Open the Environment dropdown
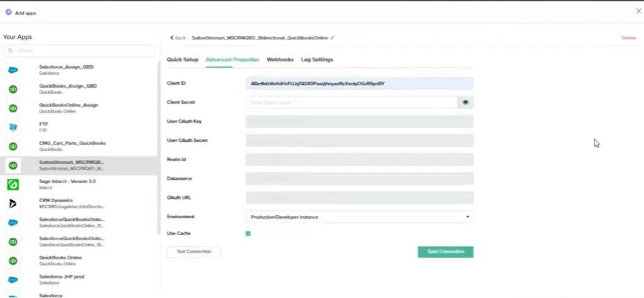The image size is (644, 298). [359, 217]
